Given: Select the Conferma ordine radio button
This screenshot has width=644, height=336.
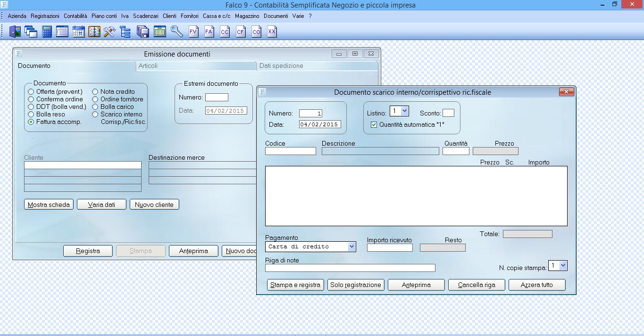Looking at the screenshot, I should [x=31, y=99].
